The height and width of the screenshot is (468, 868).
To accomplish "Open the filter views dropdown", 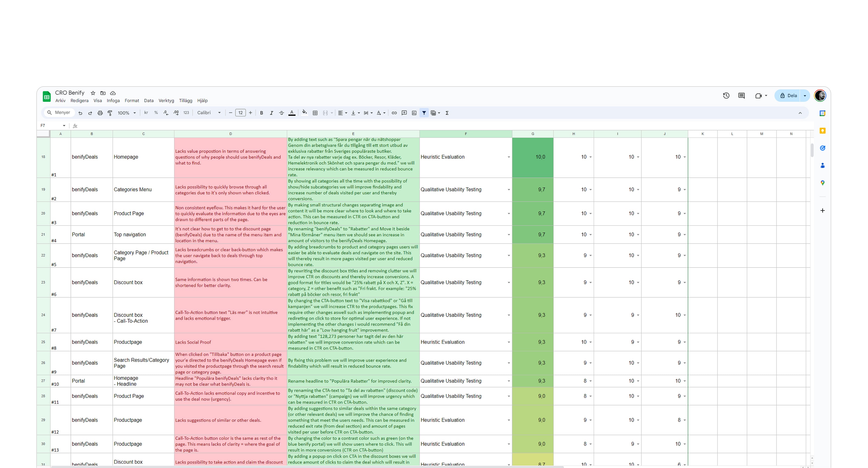I will click(x=435, y=113).
